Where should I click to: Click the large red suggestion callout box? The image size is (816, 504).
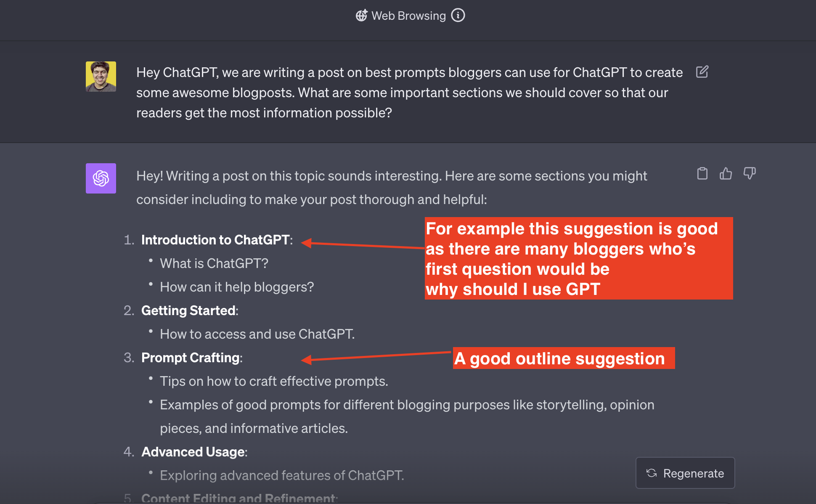(578, 258)
